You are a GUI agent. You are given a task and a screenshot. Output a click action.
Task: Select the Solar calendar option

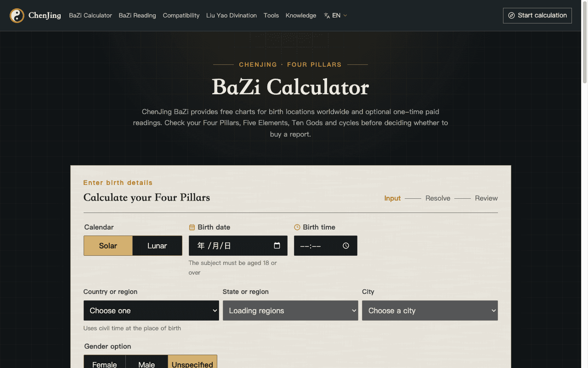108,246
